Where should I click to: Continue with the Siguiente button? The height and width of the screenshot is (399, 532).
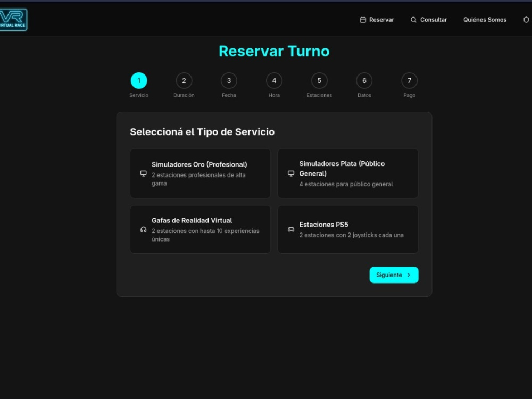pyautogui.click(x=394, y=275)
